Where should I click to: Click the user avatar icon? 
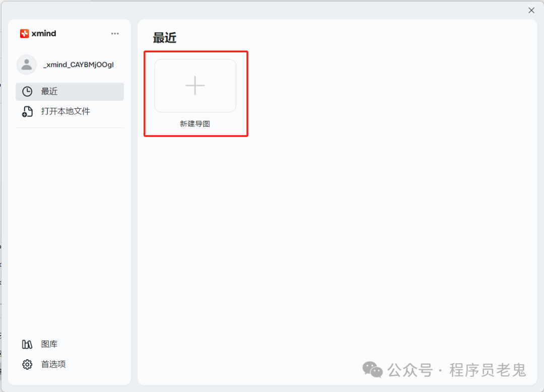point(27,64)
